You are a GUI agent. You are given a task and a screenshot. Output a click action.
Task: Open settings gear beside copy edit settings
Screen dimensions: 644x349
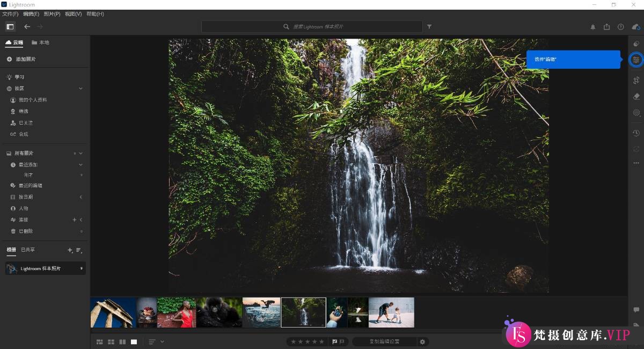coord(422,341)
